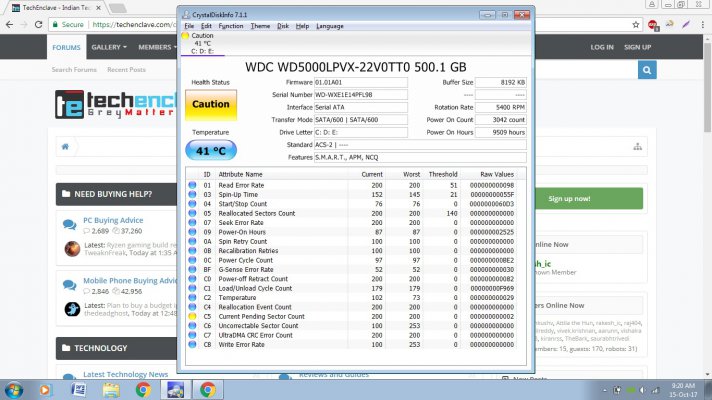Click the status icon of Start/Stop Count
This screenshot has width=712, height=400.
point(192,204)
